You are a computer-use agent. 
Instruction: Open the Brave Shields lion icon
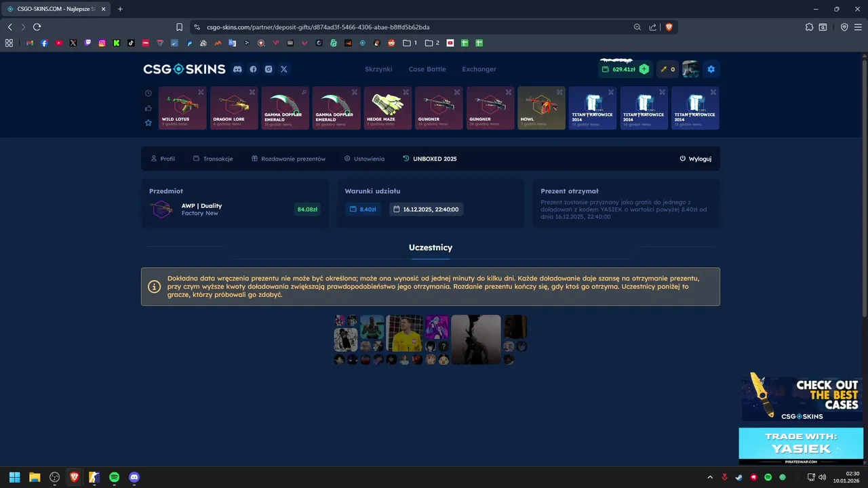click(x=669, y=27)
